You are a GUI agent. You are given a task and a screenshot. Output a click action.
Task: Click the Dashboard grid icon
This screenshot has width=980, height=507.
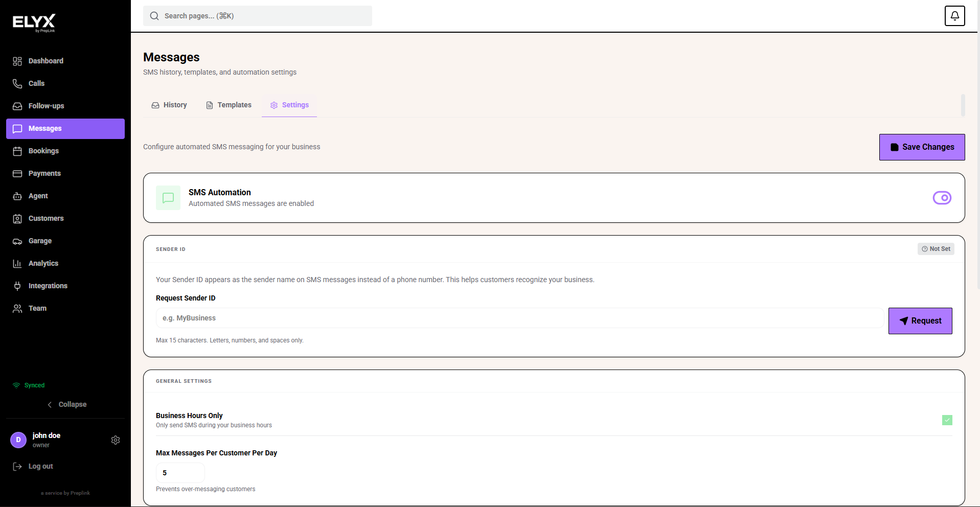coord(17,61)
